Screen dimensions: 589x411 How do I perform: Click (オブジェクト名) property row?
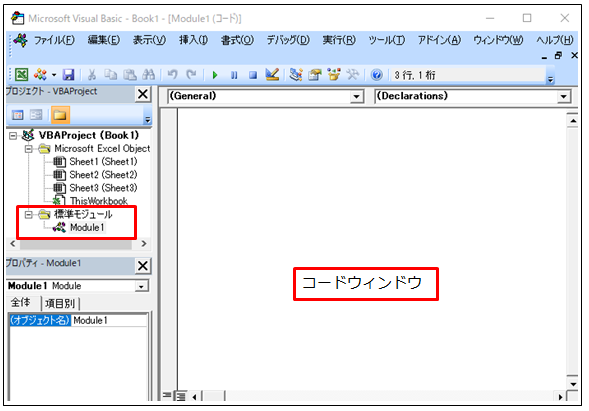pos(40,320)
